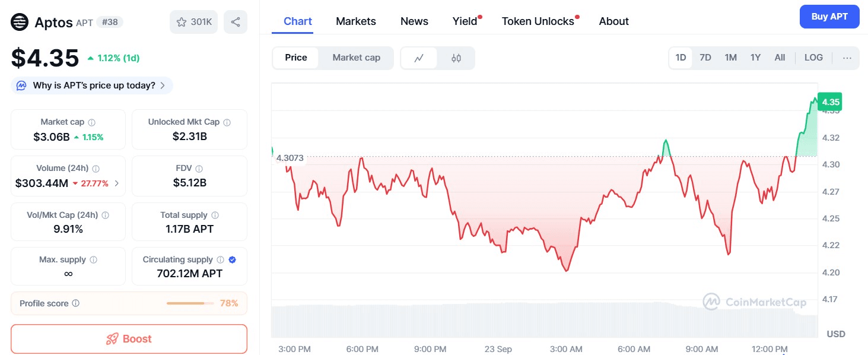Open the Markets tab
868x355 pixels.
(355, 21)
